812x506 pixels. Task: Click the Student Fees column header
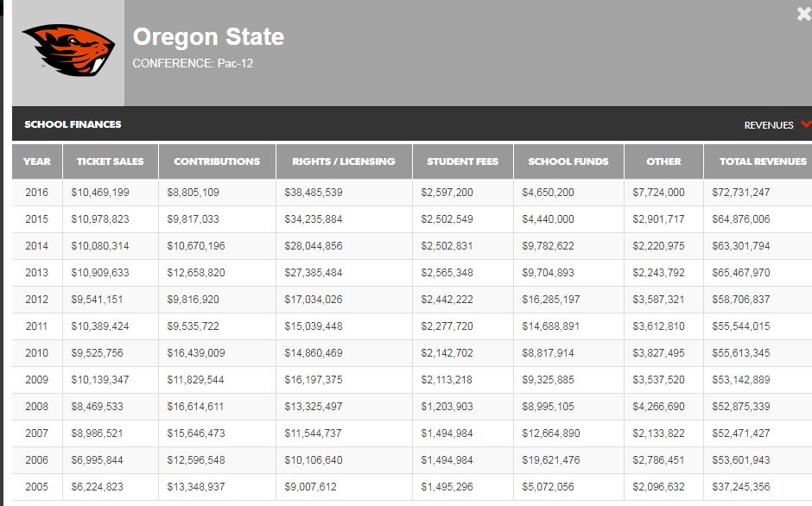pyautogui.click(x=462, y=161)
